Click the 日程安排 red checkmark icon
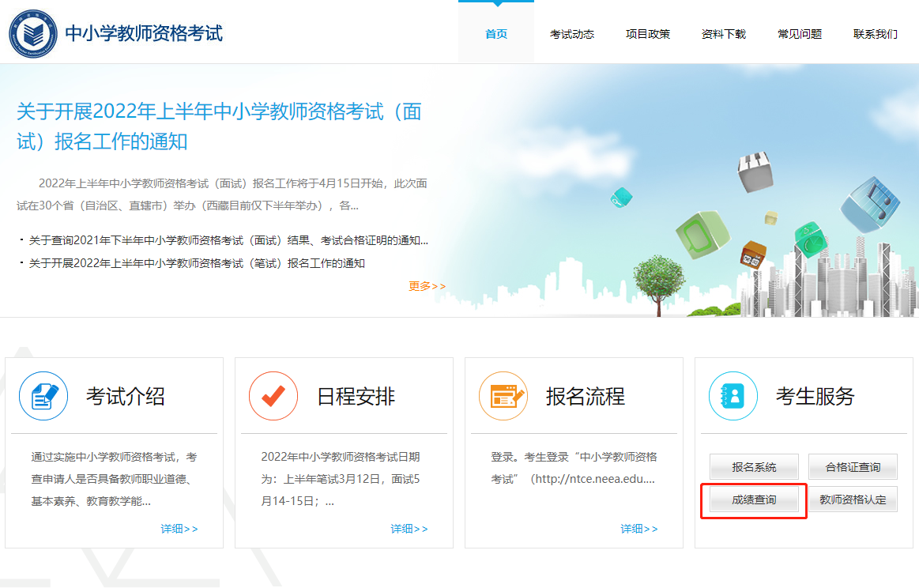Viewport: 919px width, 588px height. tap(273, 396)
